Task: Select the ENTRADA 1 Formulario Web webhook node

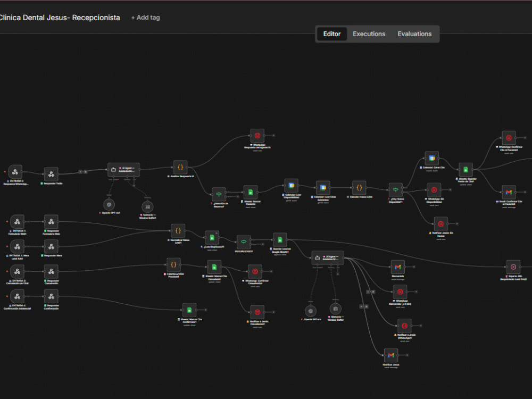Action: click(18, 222)
